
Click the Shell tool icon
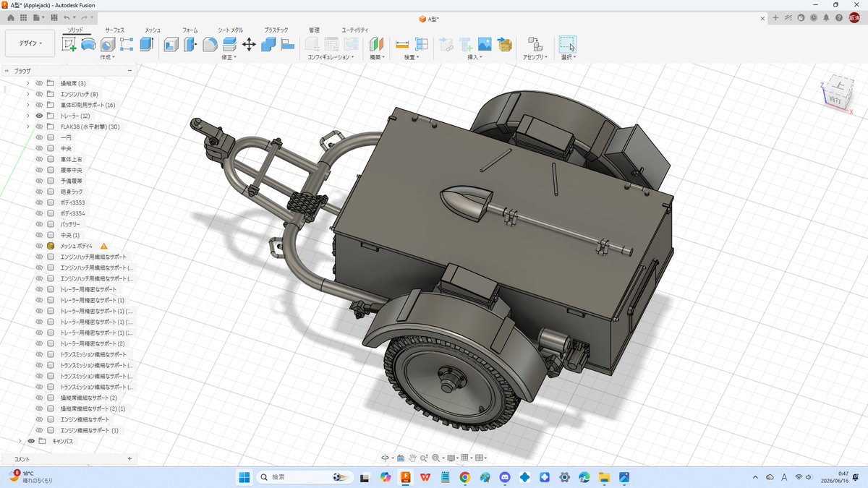pos(171,44)
